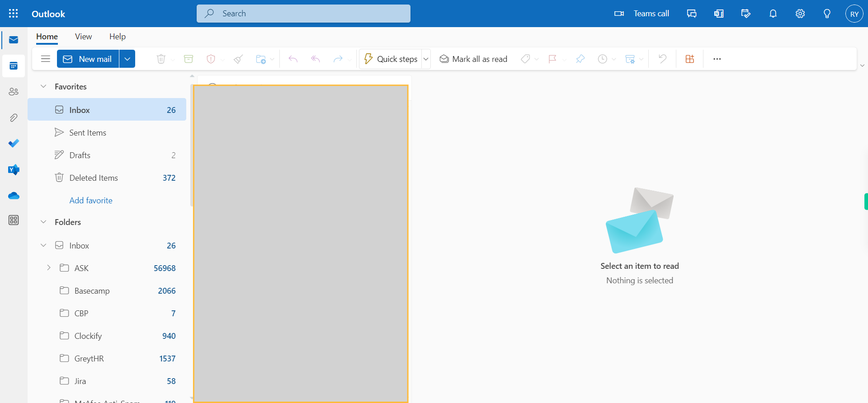The width and height of the screenshot is (868, 403).
Task: Click the Flag icon in toolbar
Action: point(552,59)
